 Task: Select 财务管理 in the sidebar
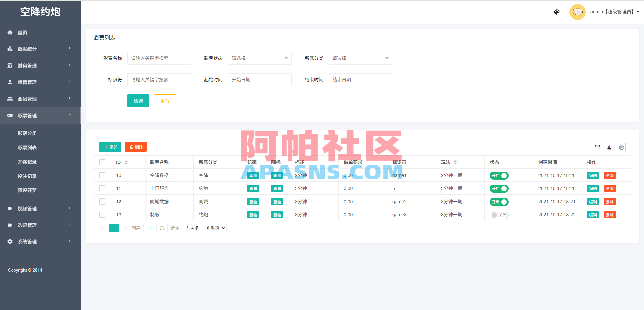28,65
